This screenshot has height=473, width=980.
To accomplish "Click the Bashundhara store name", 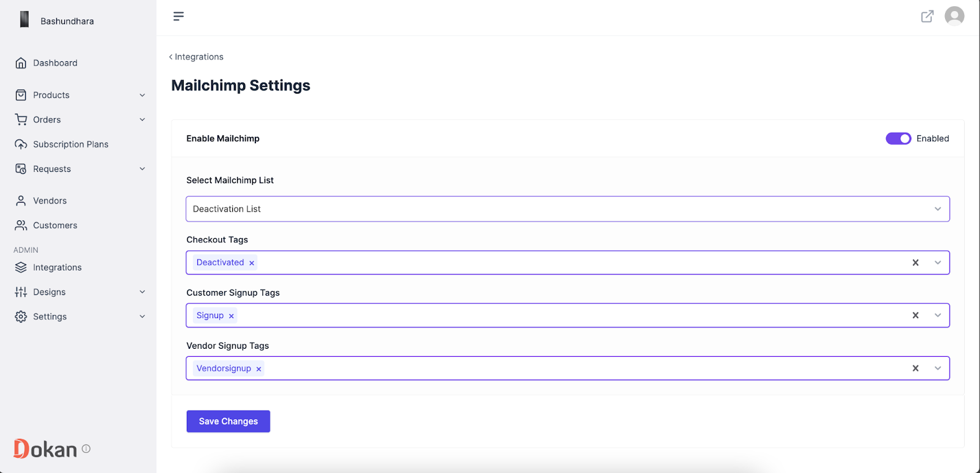I will 67,21.
